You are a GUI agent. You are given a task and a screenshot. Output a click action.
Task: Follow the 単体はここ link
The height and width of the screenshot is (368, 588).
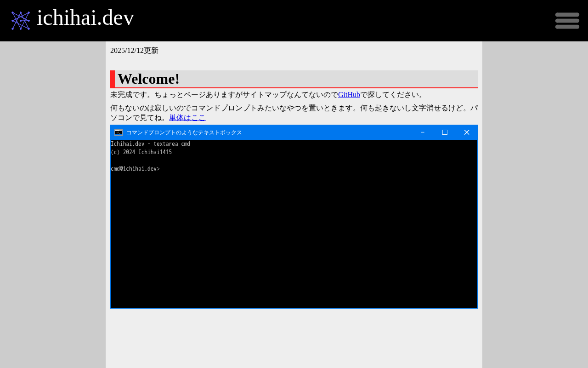[187, 118]
